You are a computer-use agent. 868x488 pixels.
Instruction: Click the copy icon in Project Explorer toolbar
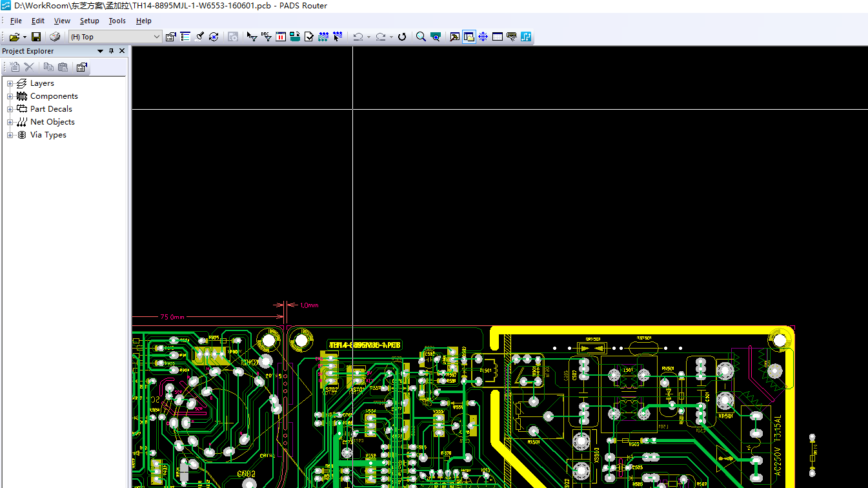[x=48, y=66]
